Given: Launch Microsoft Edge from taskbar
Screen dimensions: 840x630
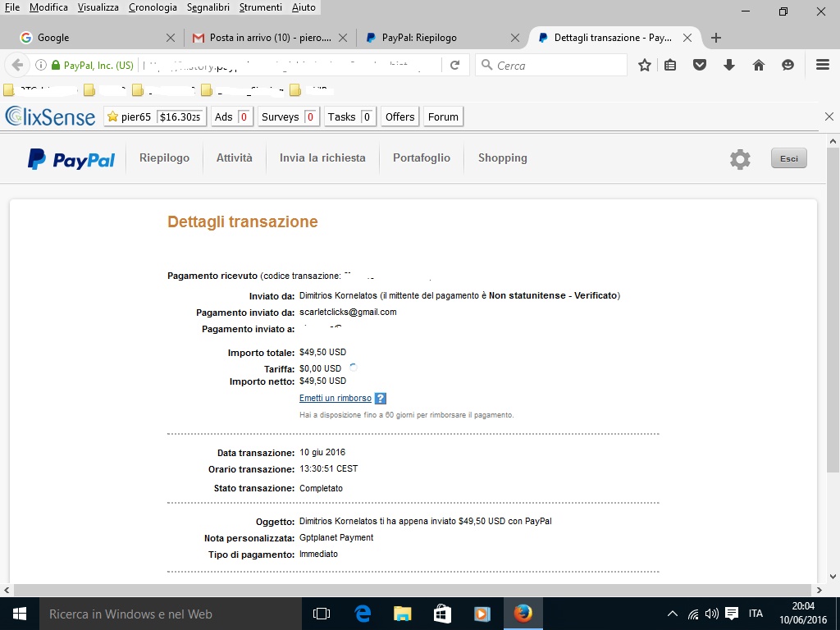Looking at the screenshot, I should point(363,614).
